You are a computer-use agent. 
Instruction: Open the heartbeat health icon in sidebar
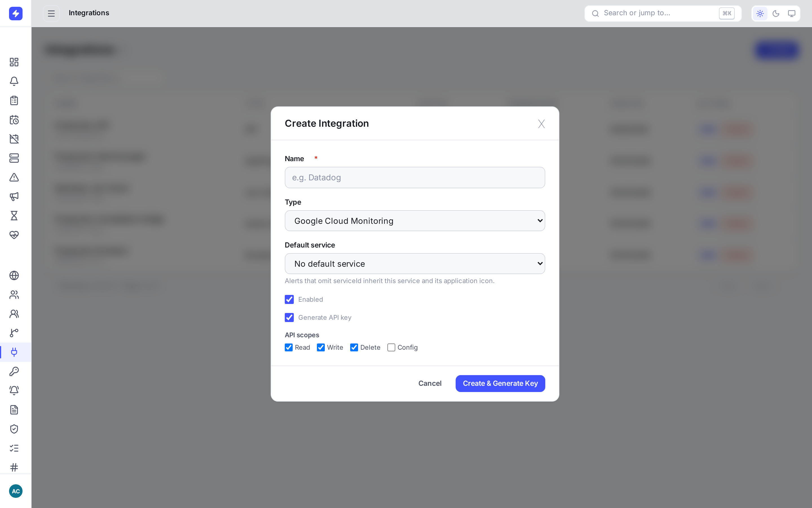pyautogui.click(x=14, y=235)
